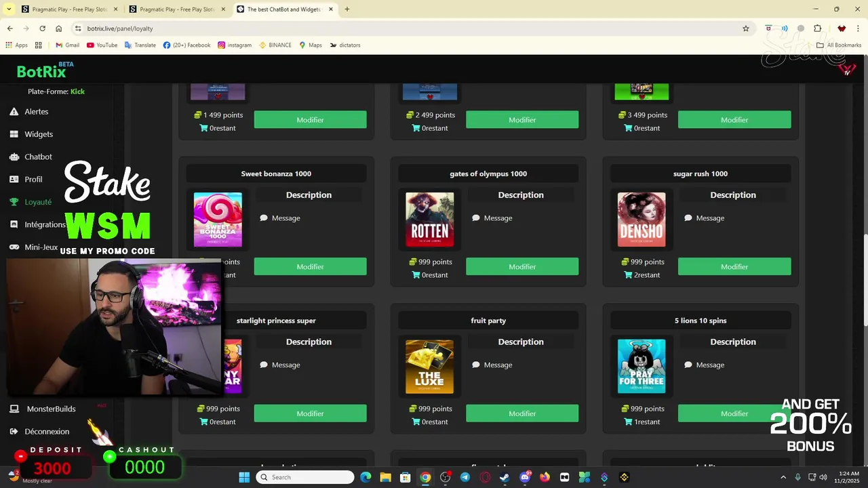Screen dimensions: 868x488
Task: Click message bubble icon in fruit party card
Action: tap(476, 365)
